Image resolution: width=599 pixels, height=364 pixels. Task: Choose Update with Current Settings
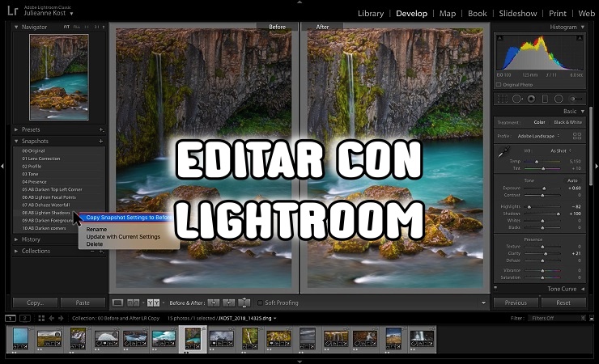(x=123, y=236)
